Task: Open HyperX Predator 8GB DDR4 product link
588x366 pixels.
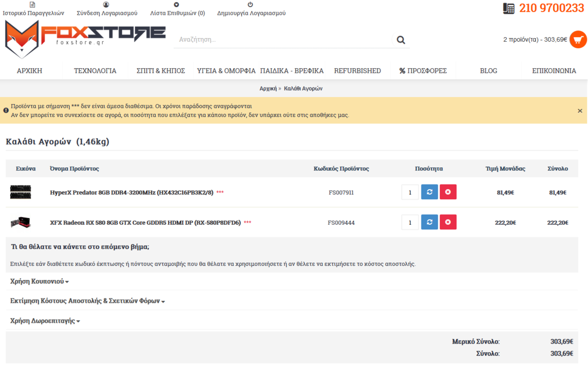Action: click(132, 192)
